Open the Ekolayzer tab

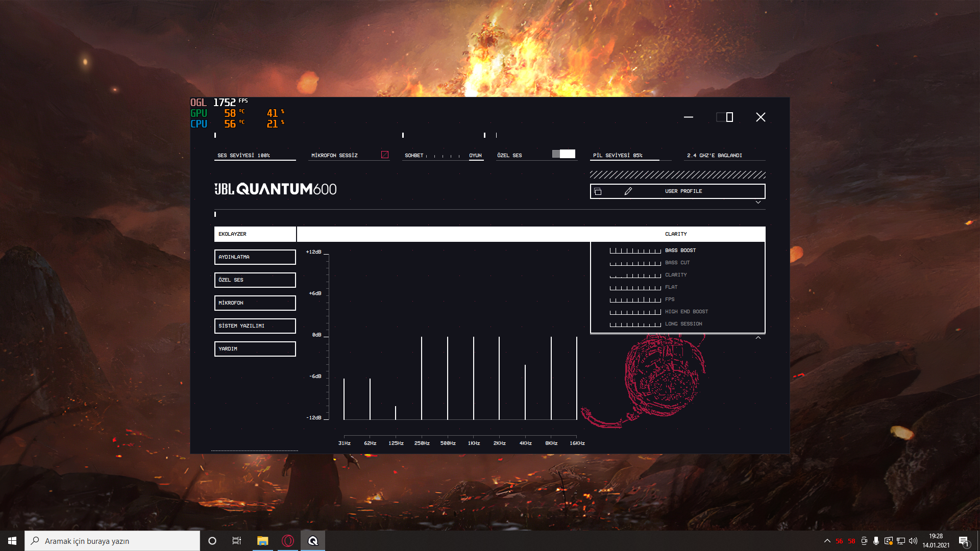tap(255, 234)
